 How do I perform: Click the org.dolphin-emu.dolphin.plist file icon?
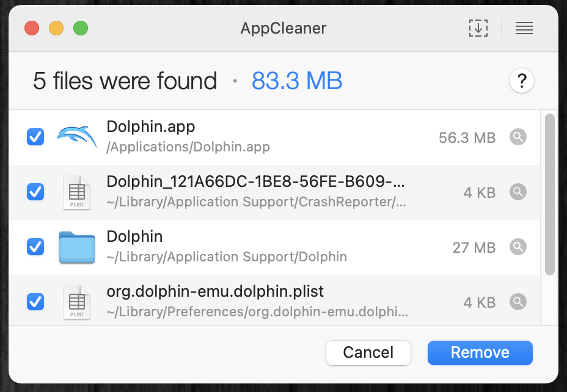(x=77, y=302)
